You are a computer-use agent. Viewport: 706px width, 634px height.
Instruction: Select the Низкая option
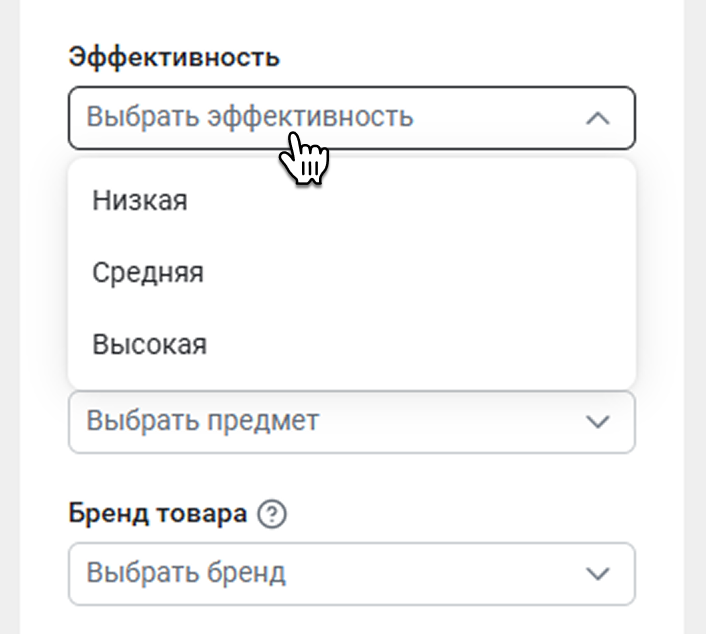[x=352, y=200]
